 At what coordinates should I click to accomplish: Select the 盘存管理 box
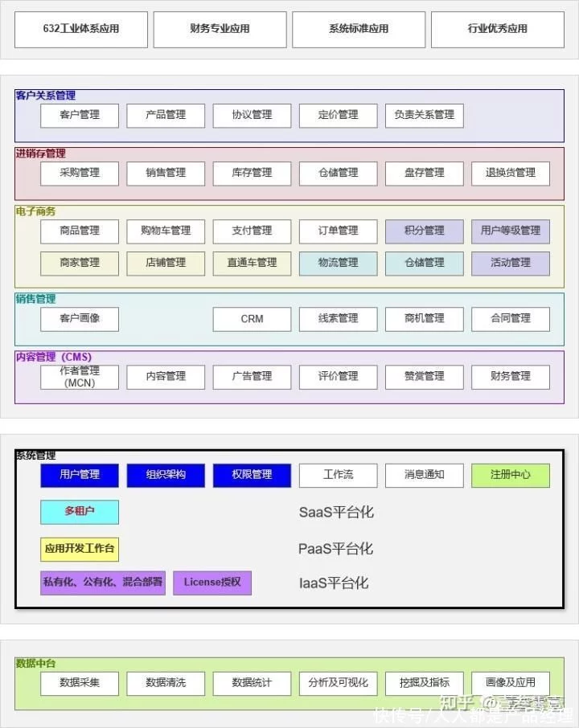coord(425,174)
